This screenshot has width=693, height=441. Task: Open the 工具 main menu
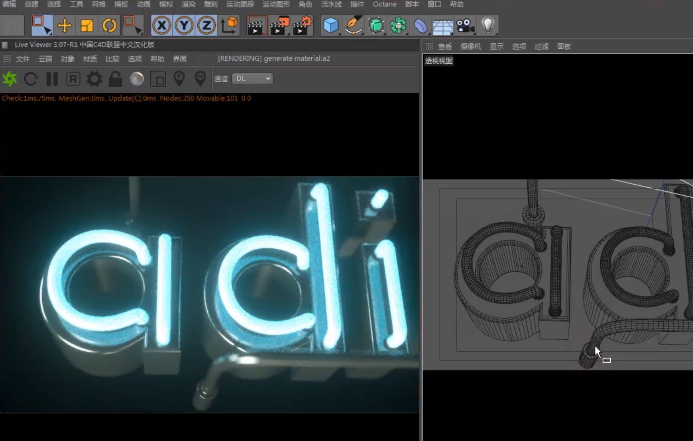[x=76, y=4]
